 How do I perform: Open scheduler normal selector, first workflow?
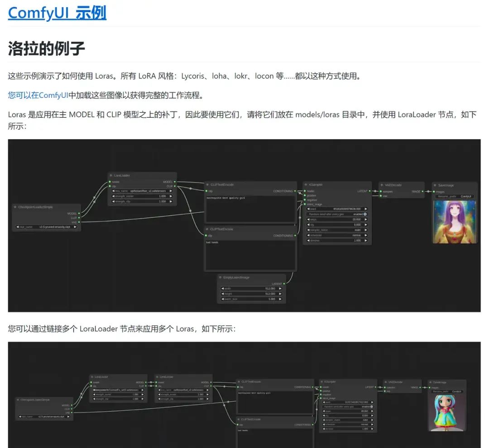(337, 235)
